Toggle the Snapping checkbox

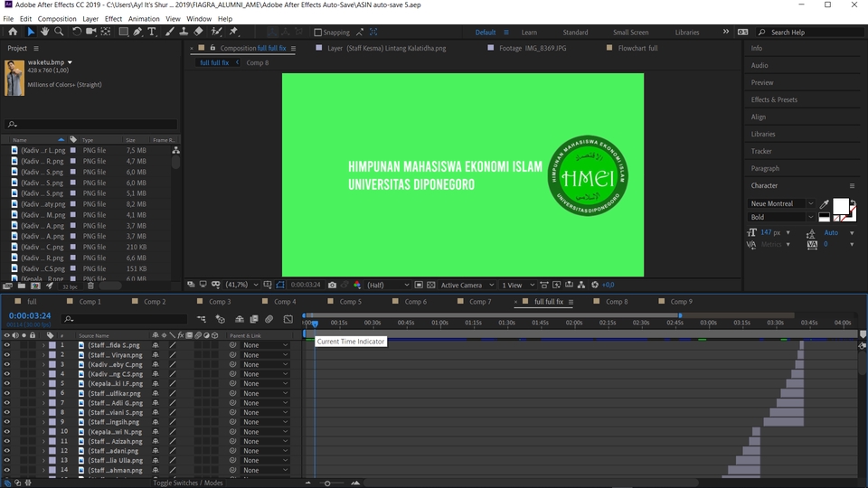(x=317, y=33)
